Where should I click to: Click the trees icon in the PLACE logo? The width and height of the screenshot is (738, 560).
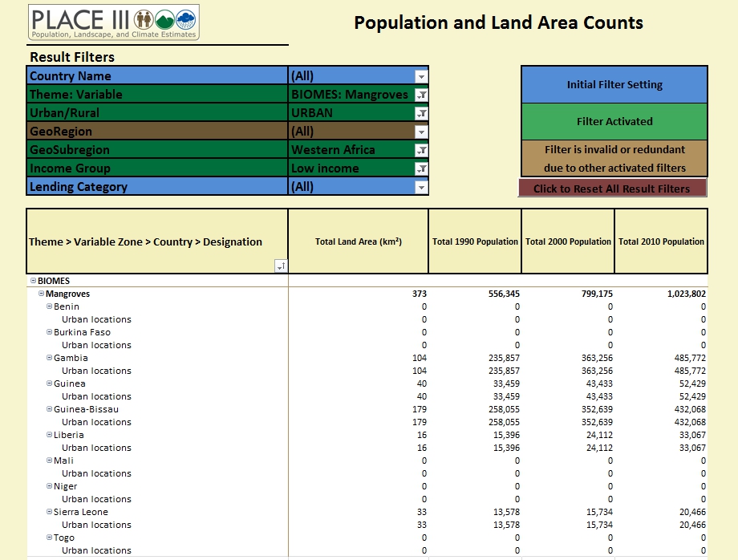(x=164, y=20)
